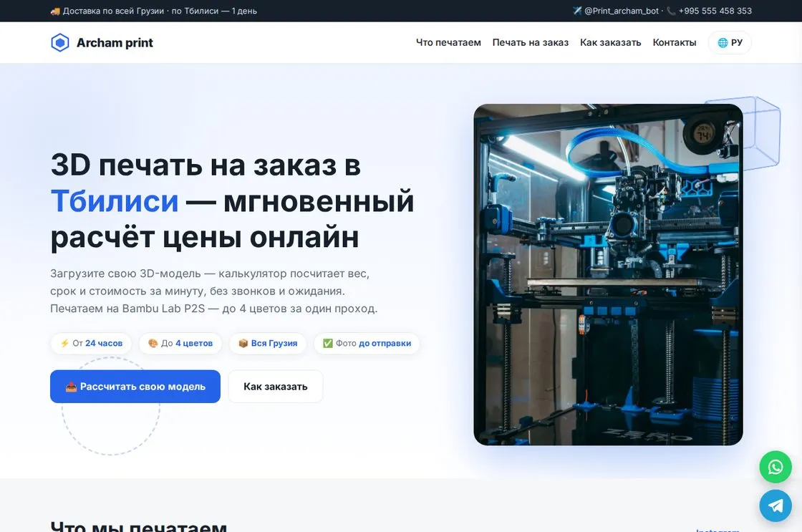Click the green checkmark icon in Фото badge

tap(328, 343)
